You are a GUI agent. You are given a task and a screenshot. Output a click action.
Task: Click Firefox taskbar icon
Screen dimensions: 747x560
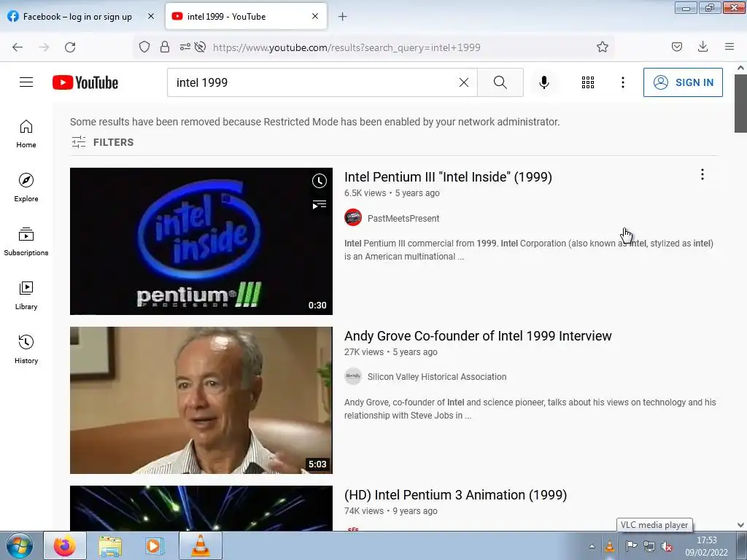(65, 545)
